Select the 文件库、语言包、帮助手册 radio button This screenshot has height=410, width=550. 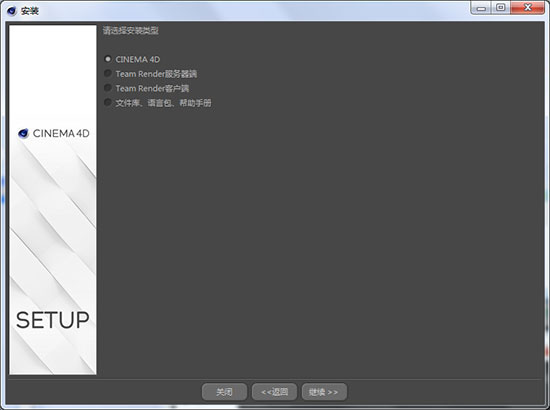click(x=108, y=102)
